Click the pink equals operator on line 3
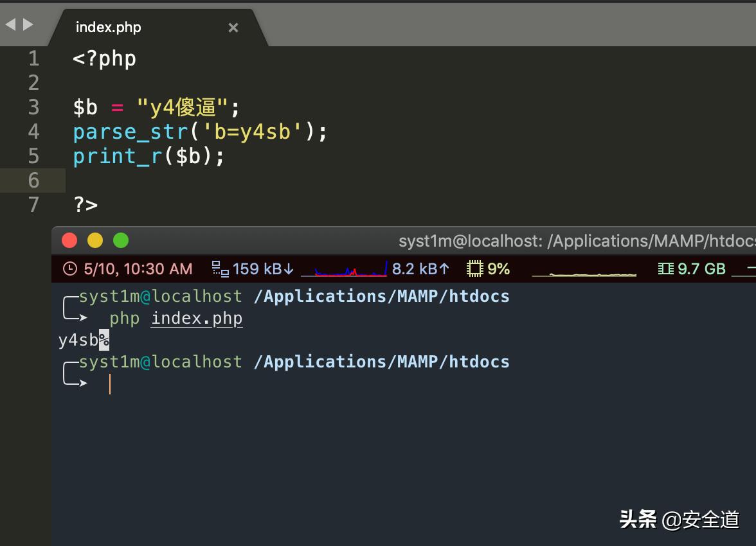756x546 pixels. click(x=117, y=108)
